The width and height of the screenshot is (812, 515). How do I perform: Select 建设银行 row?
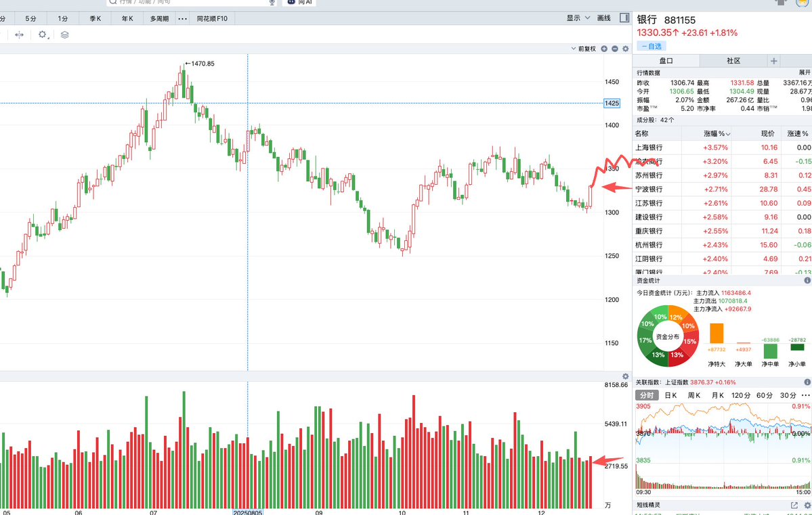point(723,217)
